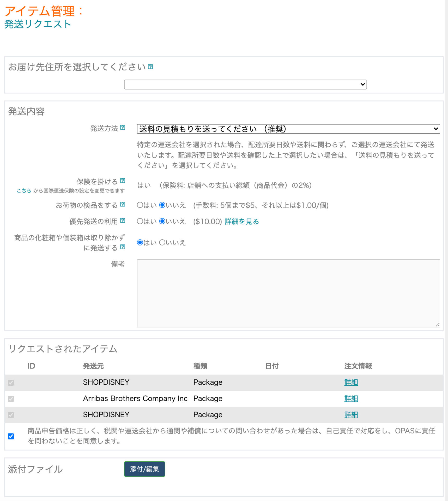Click the 発送リクエスト subheading
Screen dimensions: 448x501
click(38, 24)
